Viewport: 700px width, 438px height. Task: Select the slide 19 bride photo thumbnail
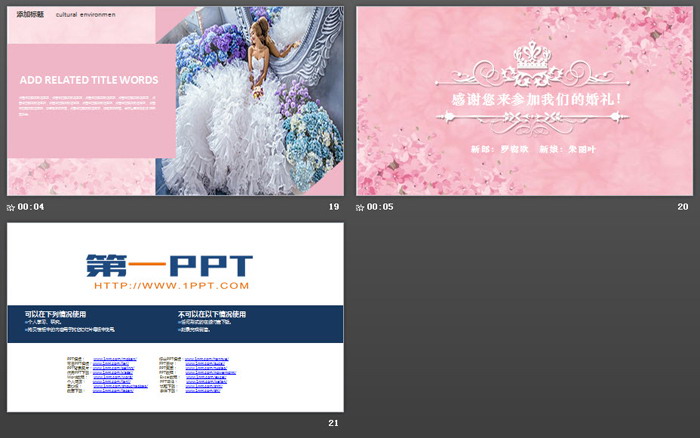point(175,101)
